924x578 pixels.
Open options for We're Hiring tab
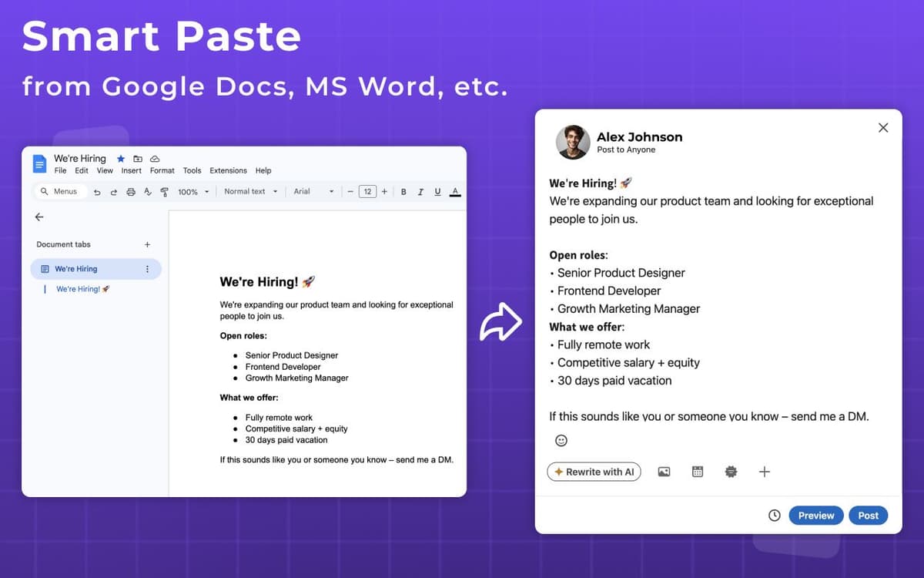click(147, 269)
